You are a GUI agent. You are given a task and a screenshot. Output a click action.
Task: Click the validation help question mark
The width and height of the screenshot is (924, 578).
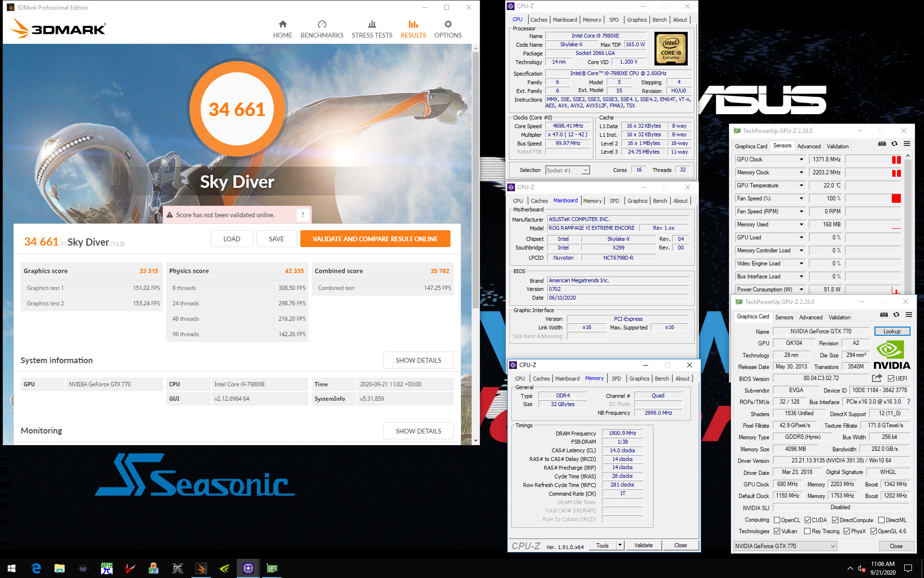point(303,215)
